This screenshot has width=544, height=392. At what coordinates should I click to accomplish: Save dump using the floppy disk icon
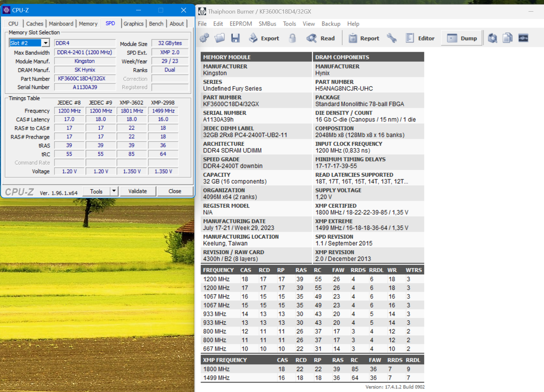tap(235, 38)
